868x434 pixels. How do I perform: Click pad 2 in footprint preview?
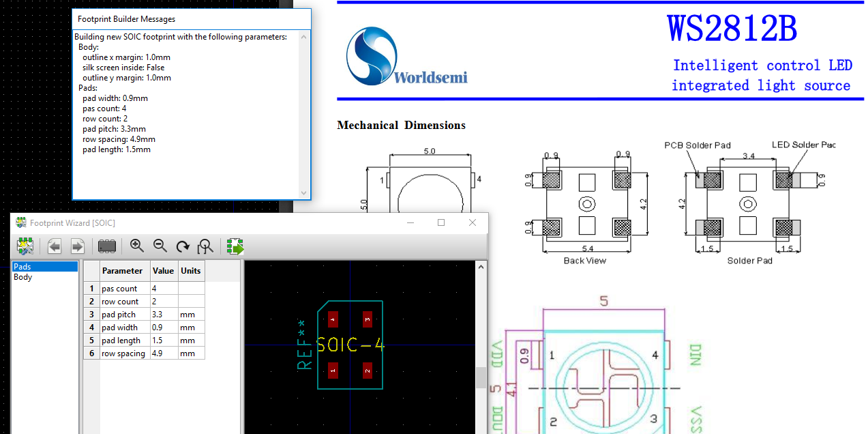point(367,371)
